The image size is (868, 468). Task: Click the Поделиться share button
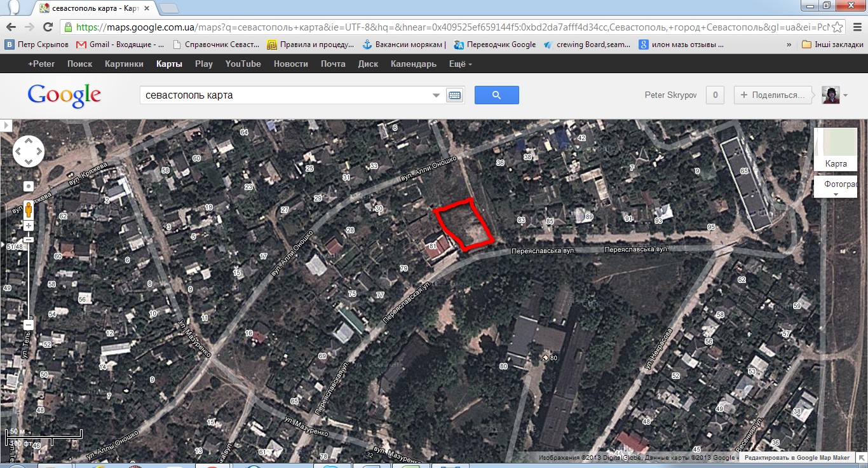(x=773, y=95)
